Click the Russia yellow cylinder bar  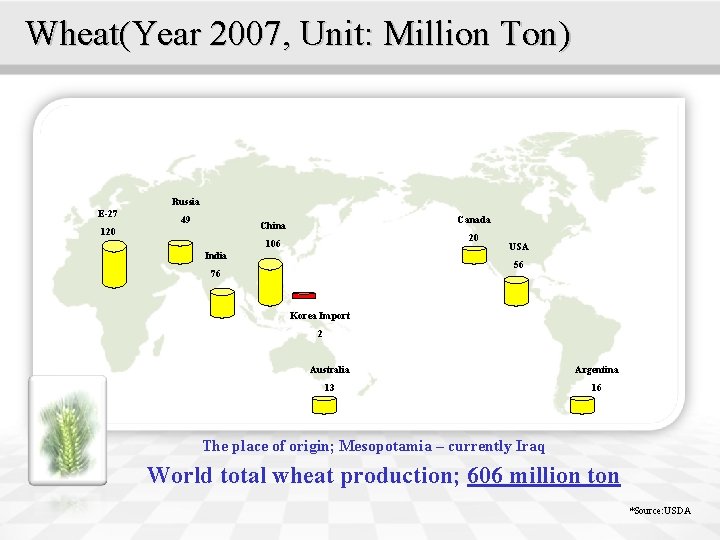[180, 252]
